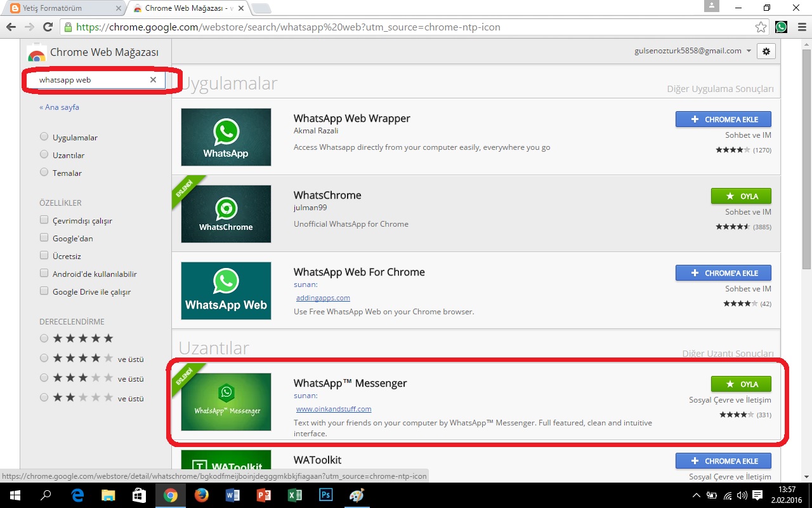The height and width of the screenshot is (508, 812).
Task: Open the volume control in system tray
Action: click(742, 495)
